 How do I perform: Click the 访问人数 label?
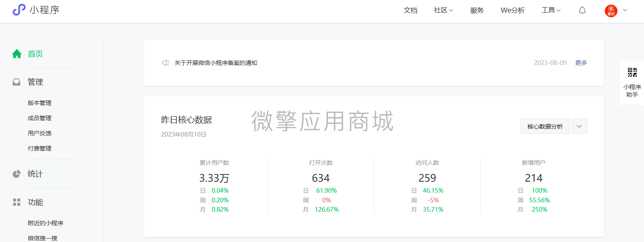(427, 163)
